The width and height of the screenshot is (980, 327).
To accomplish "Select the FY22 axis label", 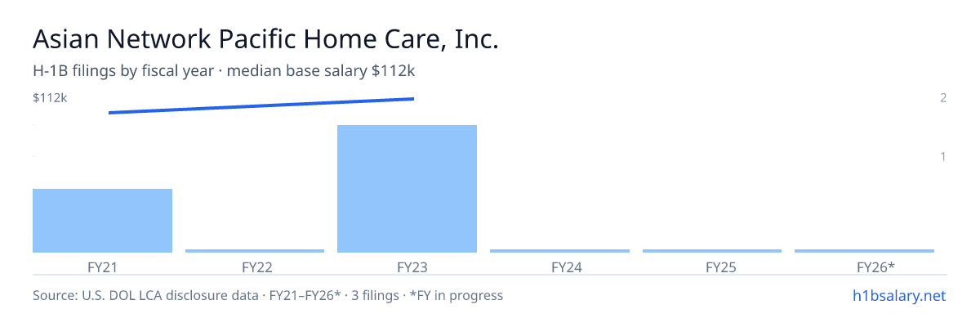I will pyautogui.click(x=255, y=267).
